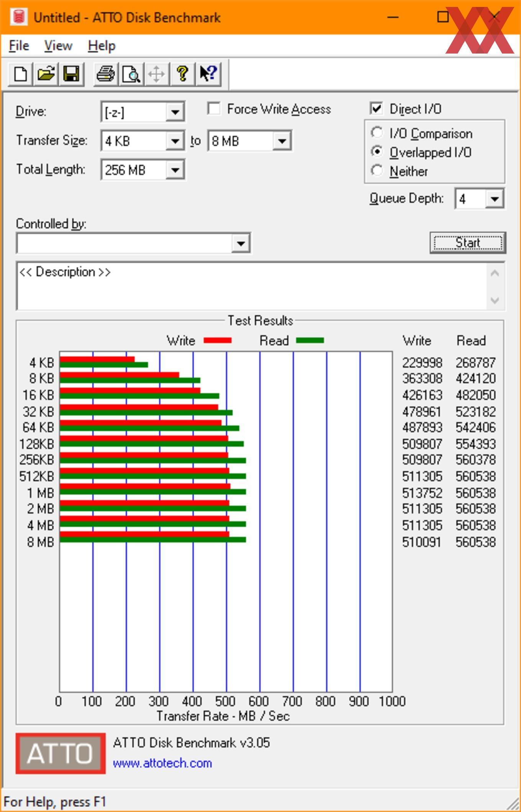This screenshot has width=521, height=812.
Task: Click the 4 KB write value 229998
Action: coord(422,363)
